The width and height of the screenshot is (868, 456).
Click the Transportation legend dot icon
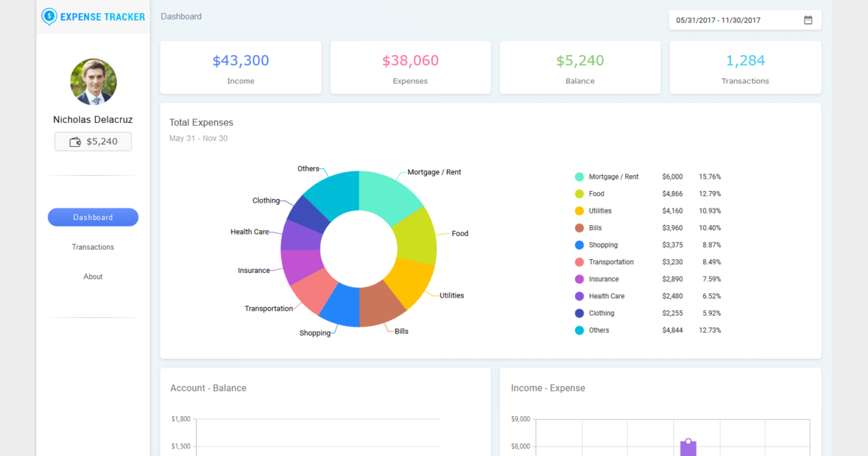coord(579,262)
